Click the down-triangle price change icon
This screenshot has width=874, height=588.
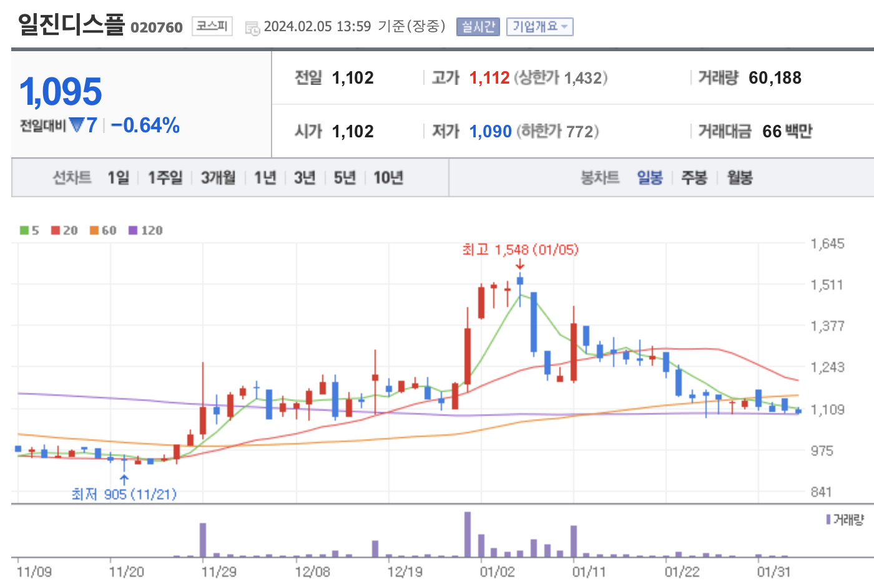[77, 125]
